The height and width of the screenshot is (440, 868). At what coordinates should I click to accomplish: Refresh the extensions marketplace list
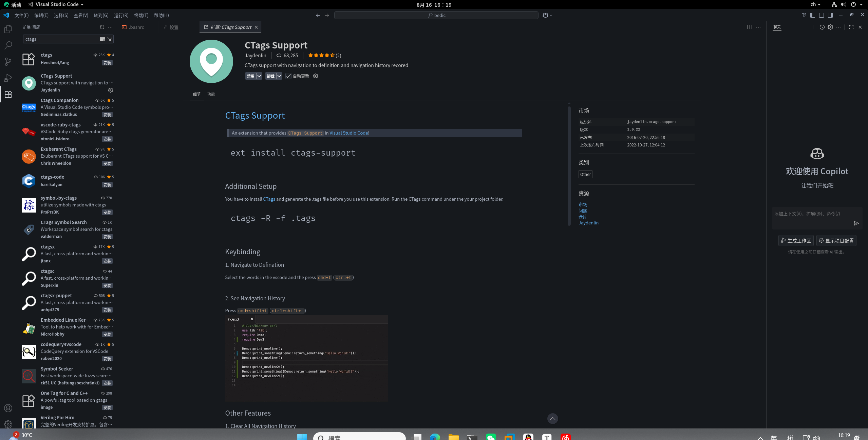102,27
